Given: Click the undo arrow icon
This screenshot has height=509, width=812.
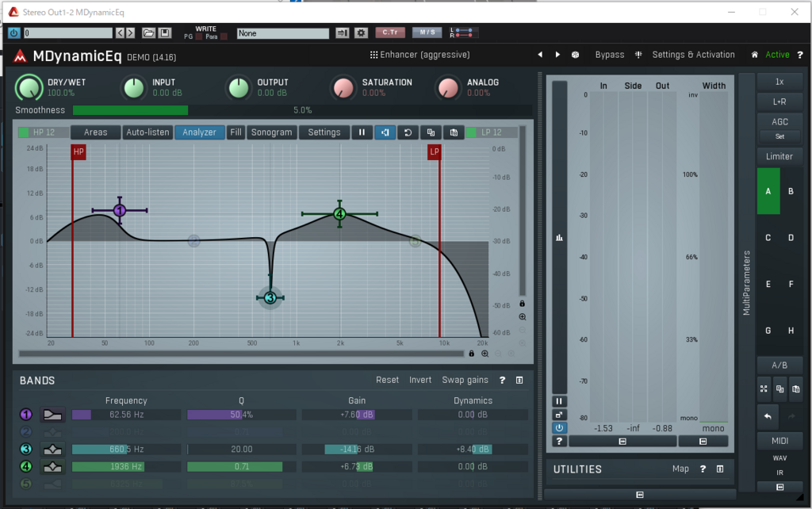Looking at the screenshot, I should pyautogui.click(x=768, y=416).
